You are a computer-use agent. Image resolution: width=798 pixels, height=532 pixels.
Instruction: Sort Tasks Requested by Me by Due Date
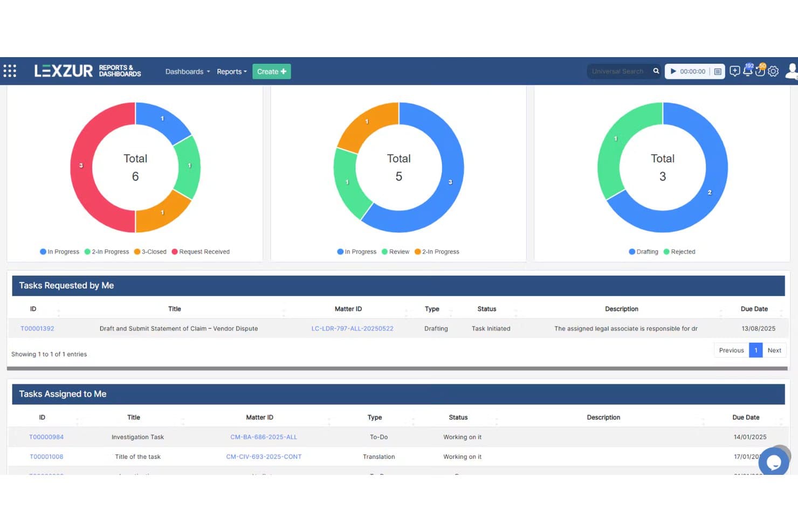pyautogui.click(x=754, y=309)
